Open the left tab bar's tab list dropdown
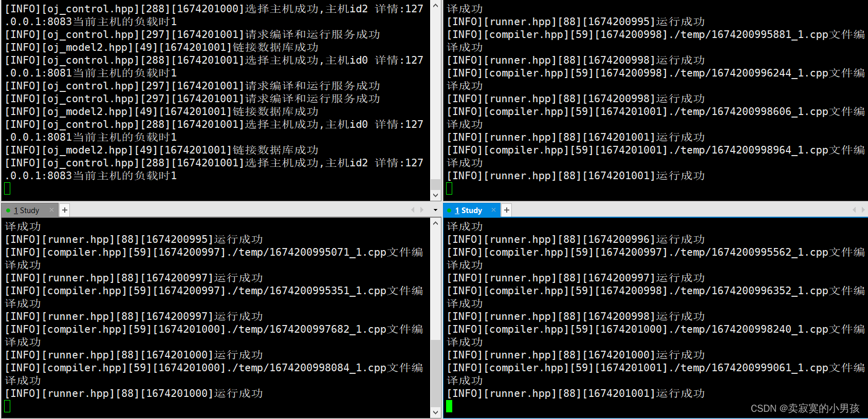Viewport: 868px width, 419px height. point(435,210)
